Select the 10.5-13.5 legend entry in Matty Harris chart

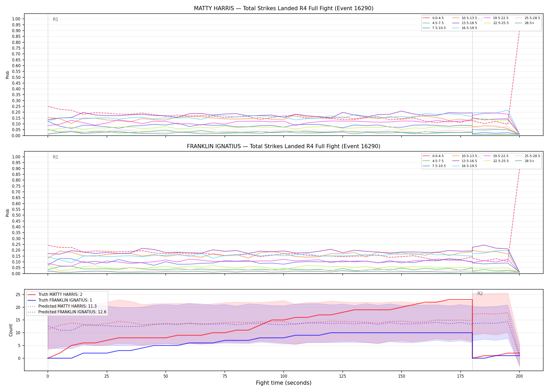pyautogui.click(x=465, y=18)
